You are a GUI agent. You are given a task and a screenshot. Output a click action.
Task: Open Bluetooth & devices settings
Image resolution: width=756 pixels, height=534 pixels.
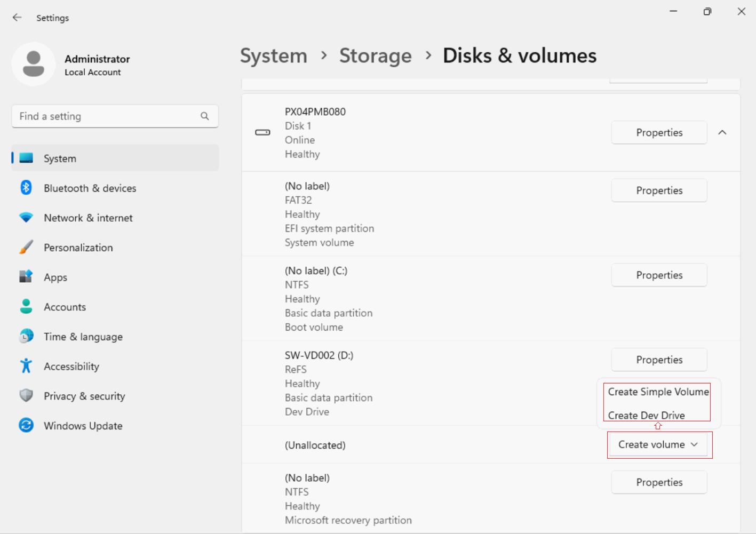click(90, 188)
